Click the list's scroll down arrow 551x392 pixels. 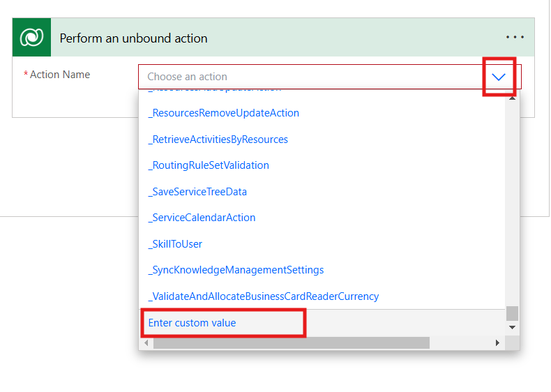[513, 327]
